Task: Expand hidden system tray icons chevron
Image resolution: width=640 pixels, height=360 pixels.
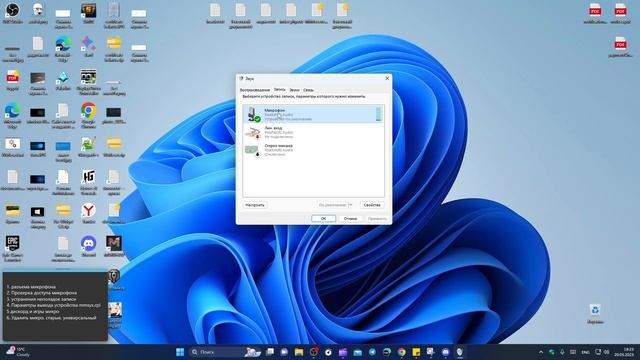Action: click(541, 352)
